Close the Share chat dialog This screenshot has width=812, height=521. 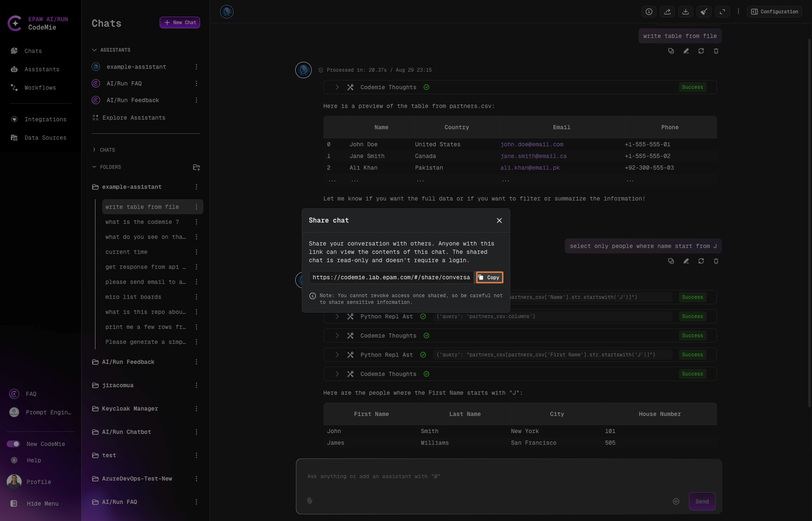click(x=499, y=220)
